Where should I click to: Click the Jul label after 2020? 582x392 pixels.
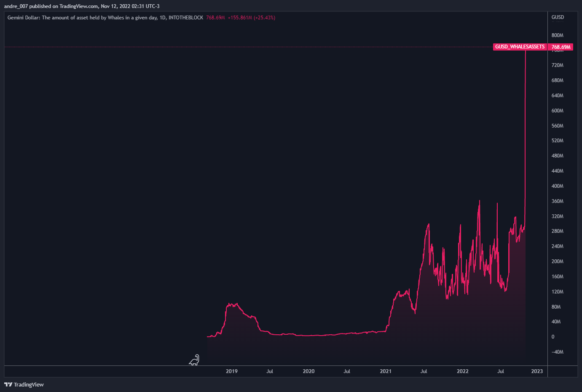tap(347, 371)
